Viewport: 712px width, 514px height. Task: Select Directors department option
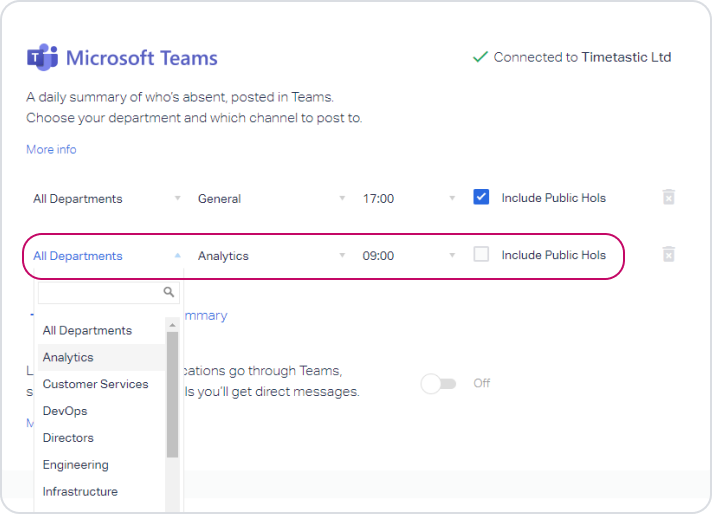(102, 438)
